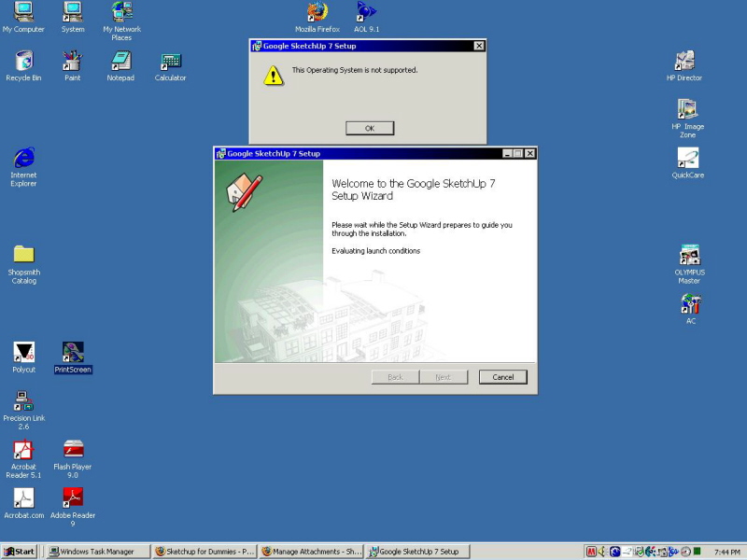Click Cancel in the SketchUp Setup Wizard

(502, 377)
